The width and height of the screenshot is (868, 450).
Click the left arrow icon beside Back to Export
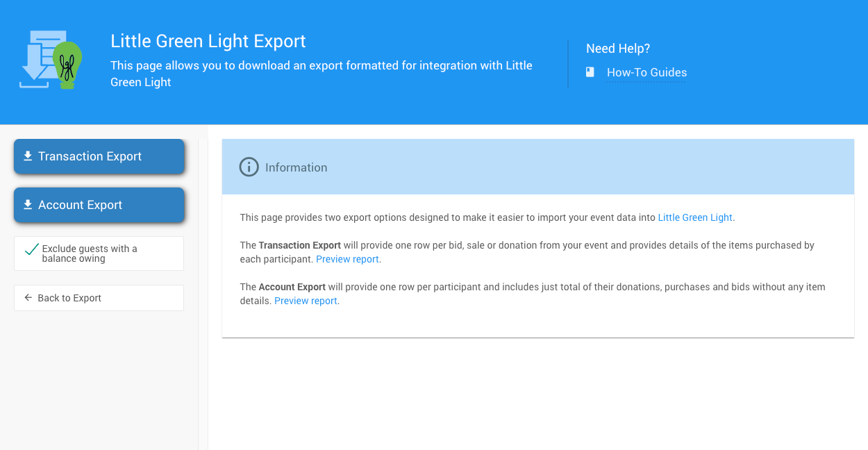pos(28,298)
